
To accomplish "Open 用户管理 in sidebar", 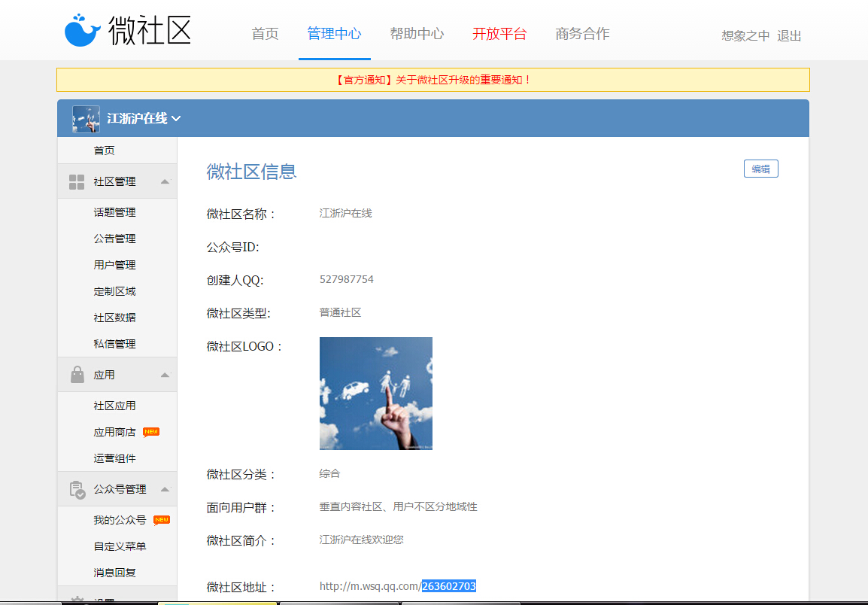I will [x=114, y=266].
